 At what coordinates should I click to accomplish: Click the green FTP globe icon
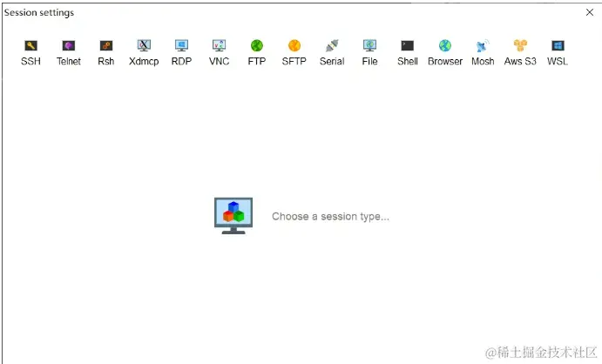(x=256, y=45)
